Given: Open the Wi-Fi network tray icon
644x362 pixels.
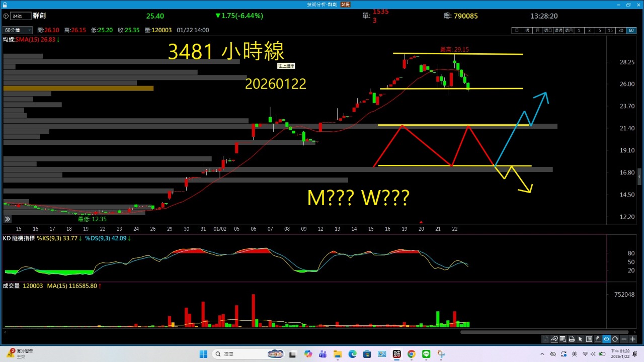Looking at the screenshot, I should [x=585, y=354].
